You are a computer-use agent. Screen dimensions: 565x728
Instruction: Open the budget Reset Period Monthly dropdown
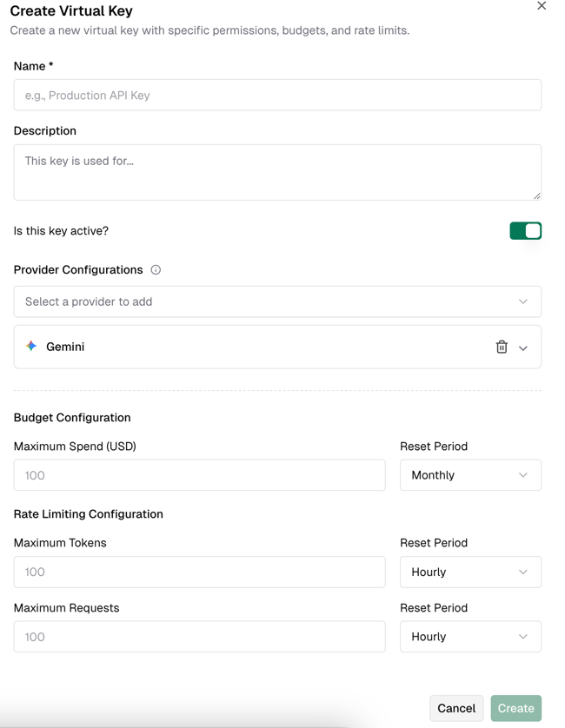tap(470, 475)
